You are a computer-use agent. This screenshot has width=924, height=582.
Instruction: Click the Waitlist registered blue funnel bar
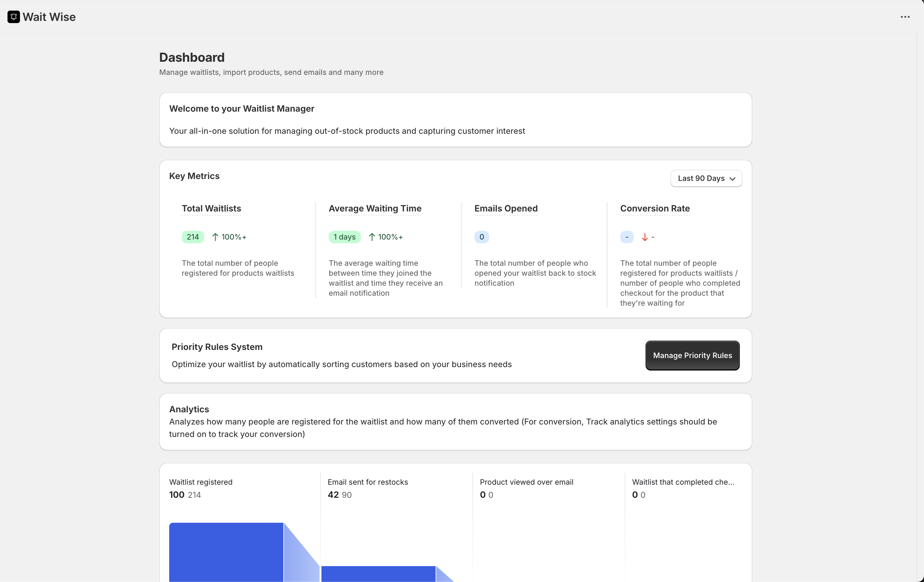[x=226, y=552]
